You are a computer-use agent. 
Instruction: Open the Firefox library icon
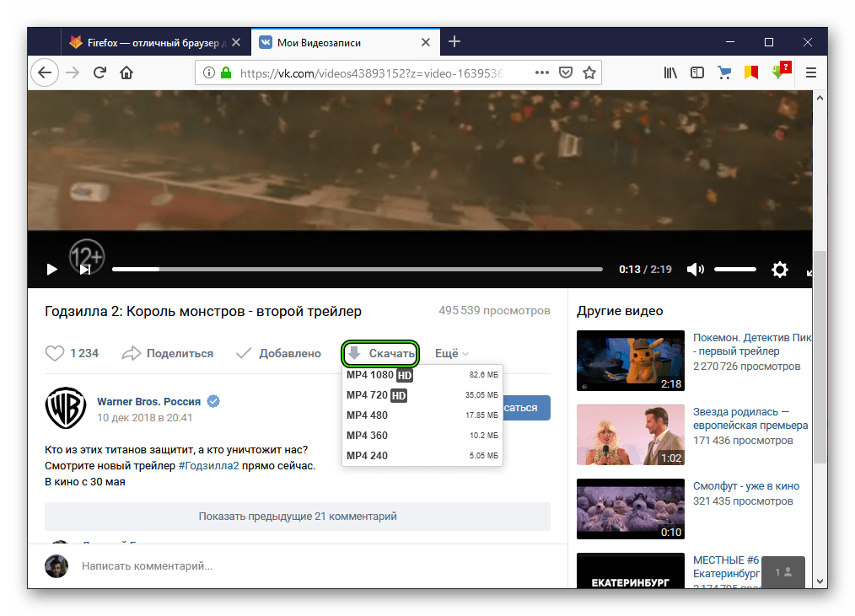670,72
